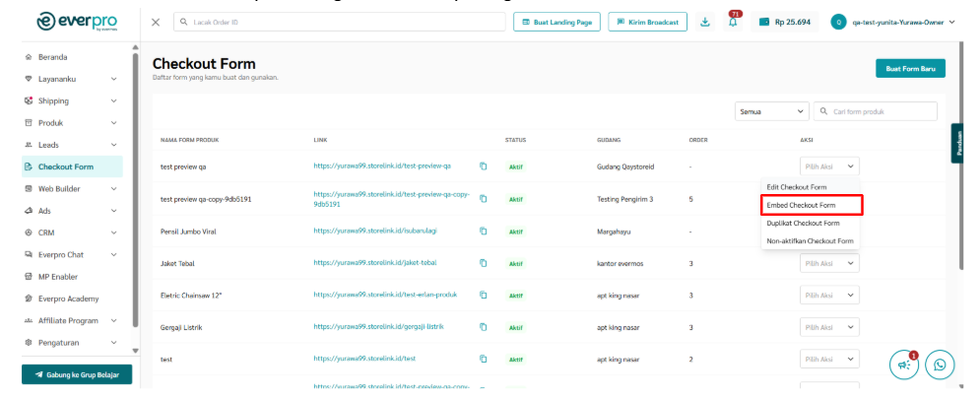Screen dimensions: 980x397
Task: Click the download icon in top bar
Action: [x=705, y=23]
